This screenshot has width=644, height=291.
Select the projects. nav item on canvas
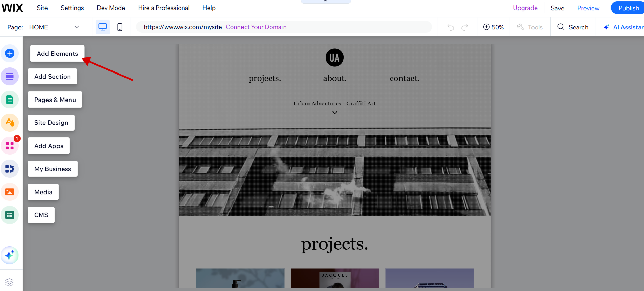(265, 78)
